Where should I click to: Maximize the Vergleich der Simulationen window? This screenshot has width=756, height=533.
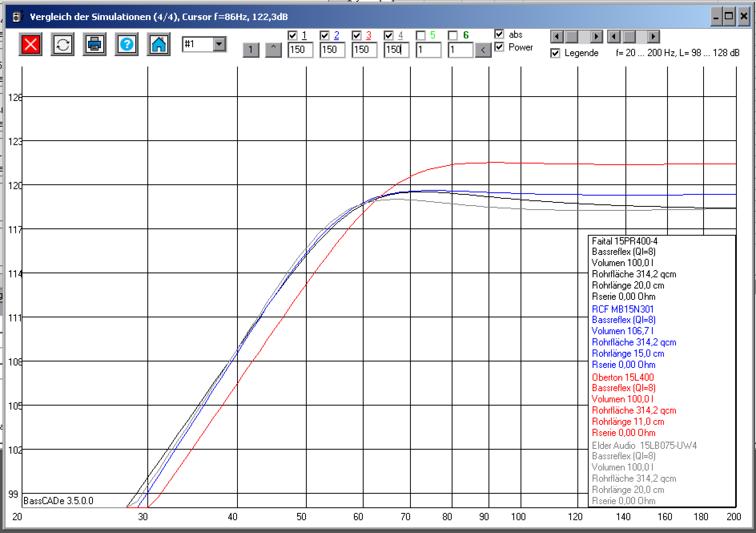[x=729, y=17]
